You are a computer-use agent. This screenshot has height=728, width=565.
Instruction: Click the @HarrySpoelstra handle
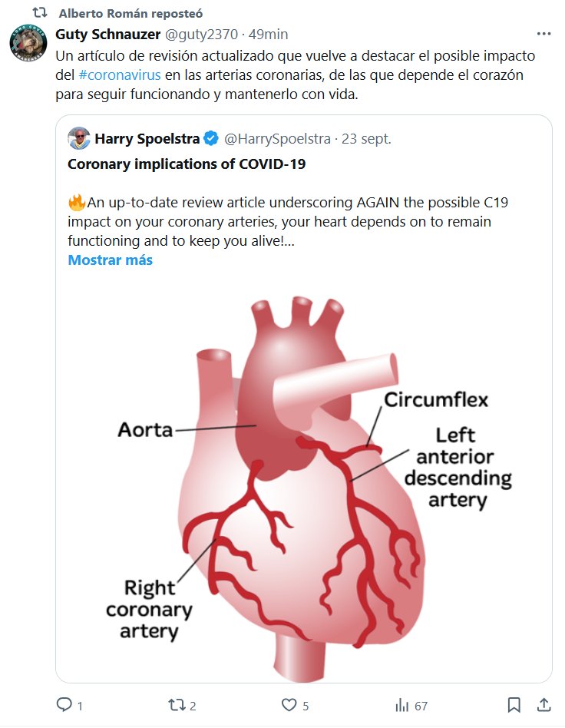tap(276, 139)
